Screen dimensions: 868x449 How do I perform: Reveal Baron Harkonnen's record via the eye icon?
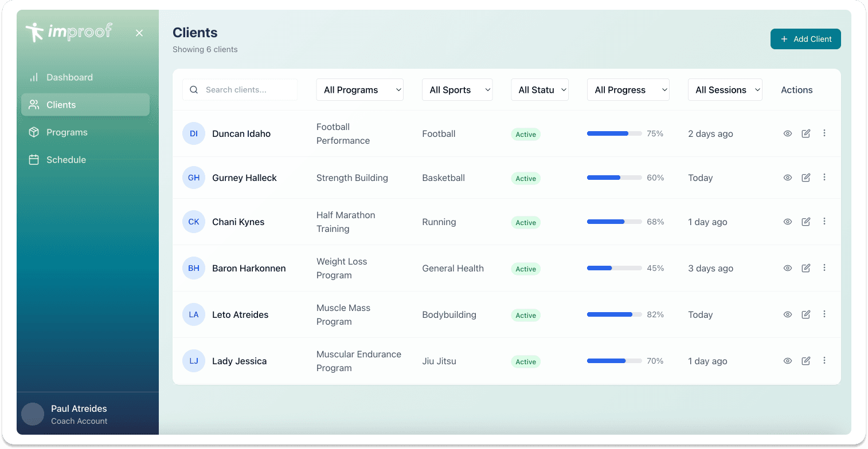787,267
